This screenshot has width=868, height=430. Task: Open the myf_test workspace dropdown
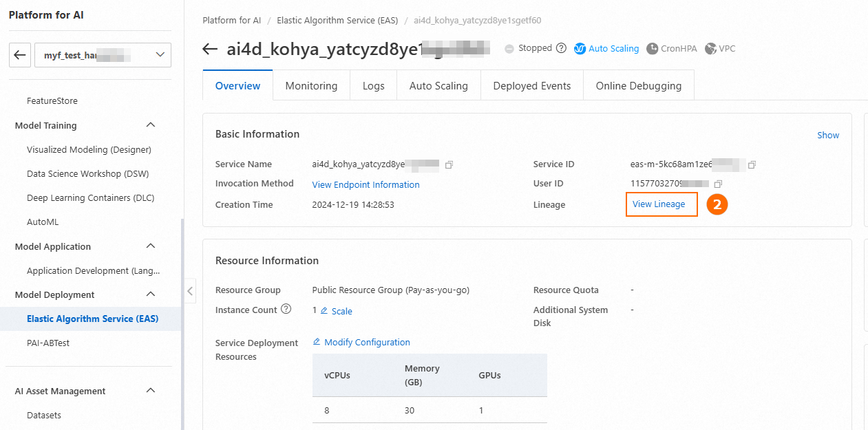(103, 55)
